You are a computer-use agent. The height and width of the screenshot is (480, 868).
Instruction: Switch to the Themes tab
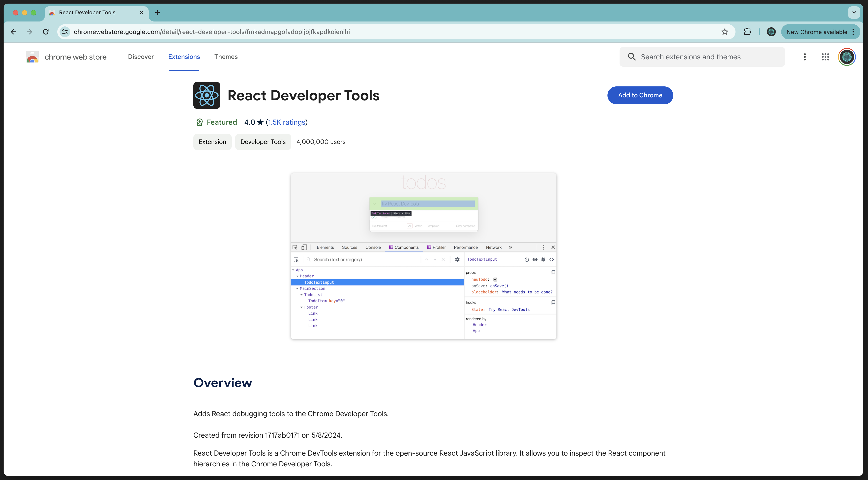226,57
